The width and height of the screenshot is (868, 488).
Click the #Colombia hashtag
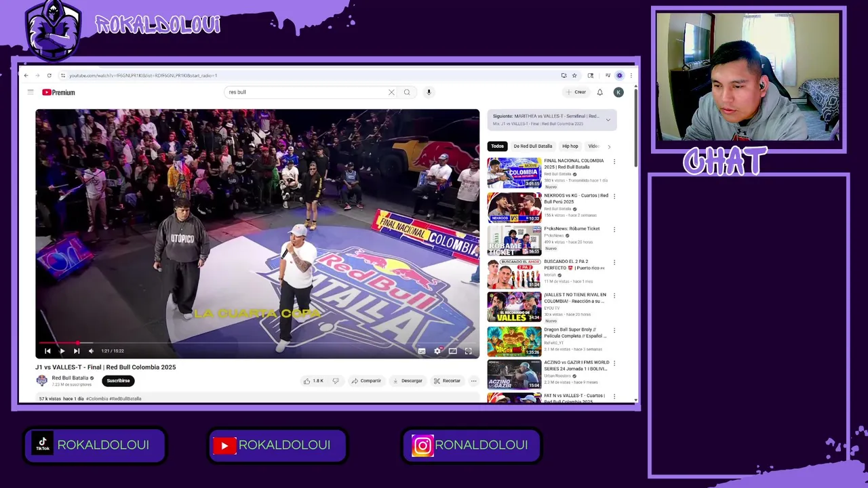[97, 399]
